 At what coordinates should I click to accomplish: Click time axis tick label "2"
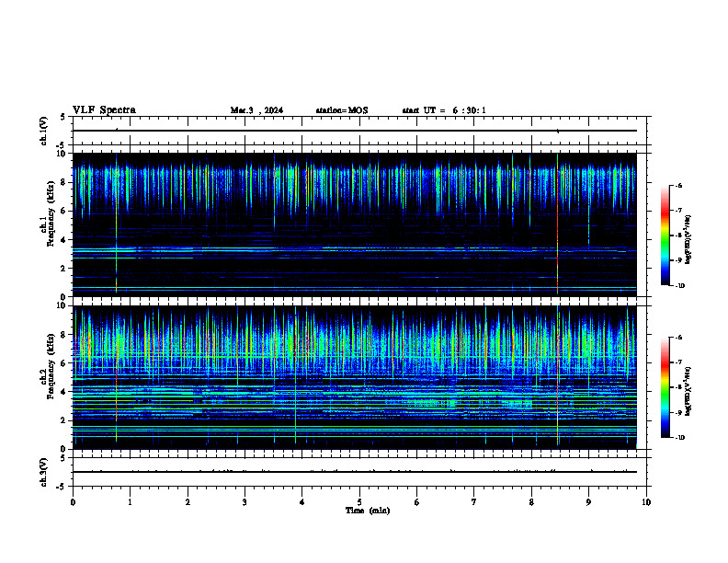click(x=188, y=502)
